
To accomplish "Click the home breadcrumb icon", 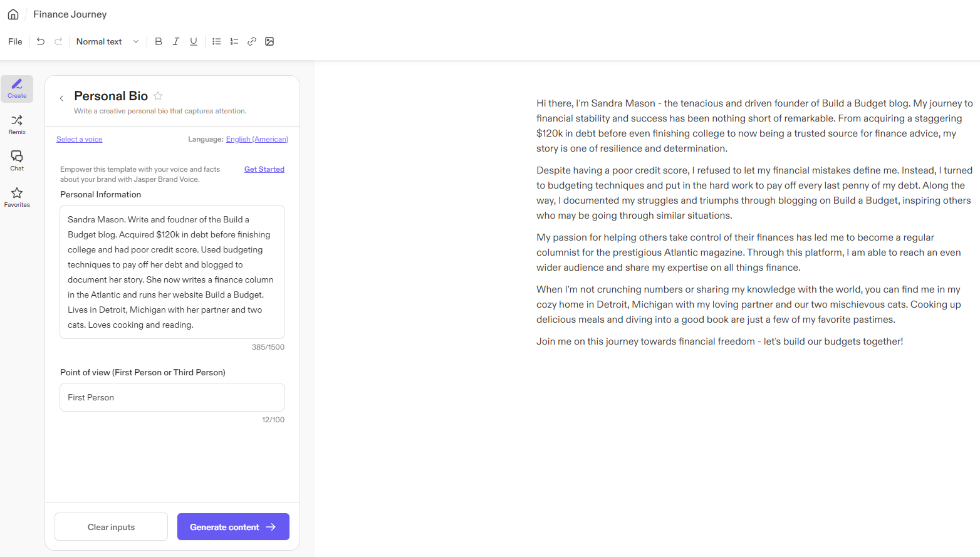I will pos(13,14).
